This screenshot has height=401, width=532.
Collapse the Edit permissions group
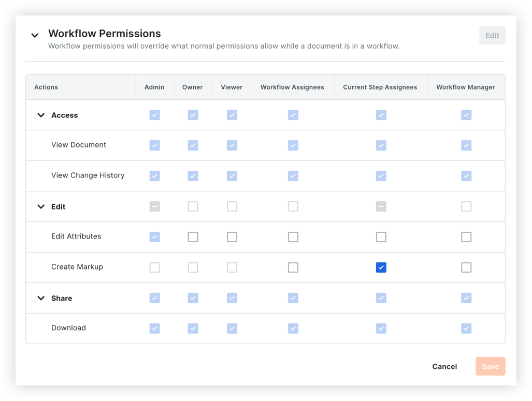41,206
